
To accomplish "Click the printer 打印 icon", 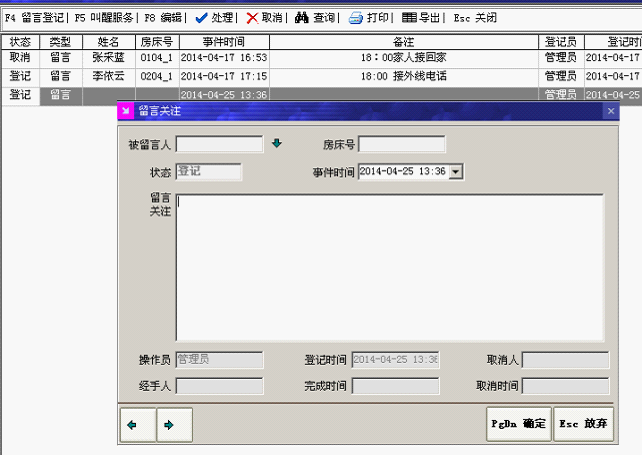I will pos(356,18).
